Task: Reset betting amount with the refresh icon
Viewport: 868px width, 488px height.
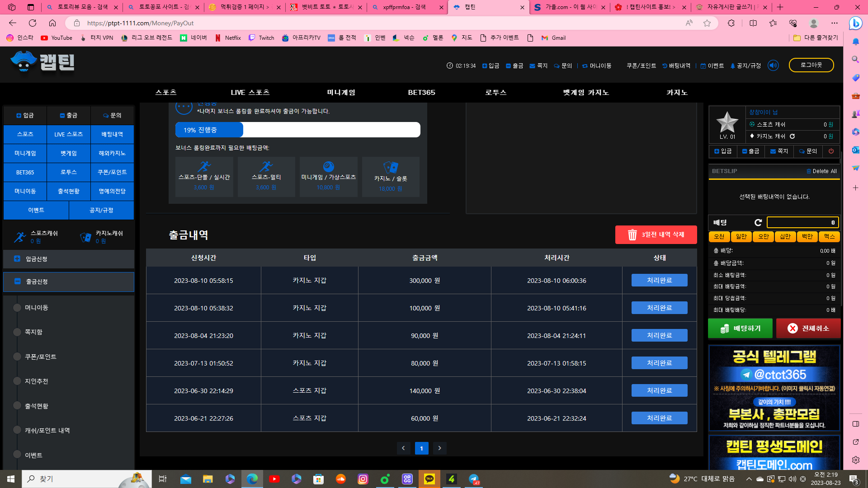Action: (758, 222)
